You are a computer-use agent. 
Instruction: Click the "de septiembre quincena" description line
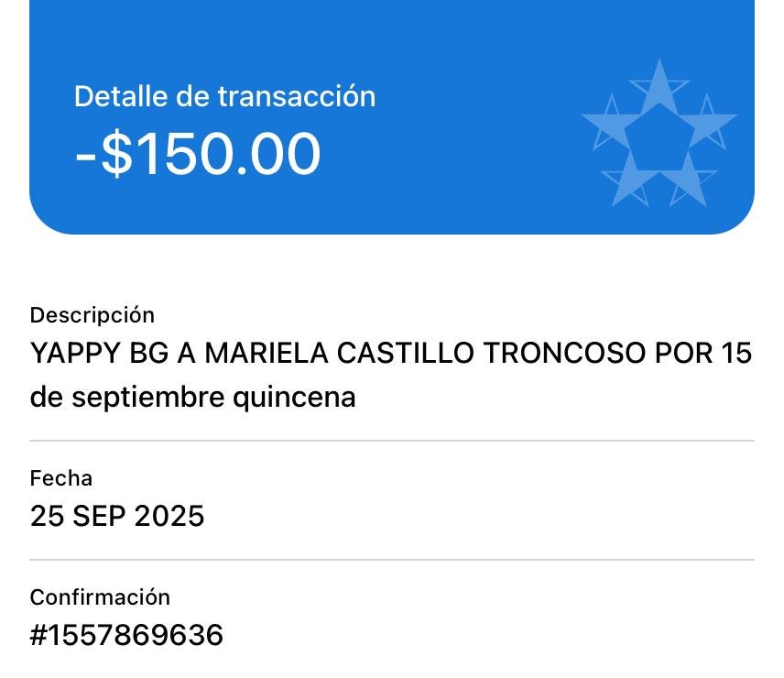(192, 398)
